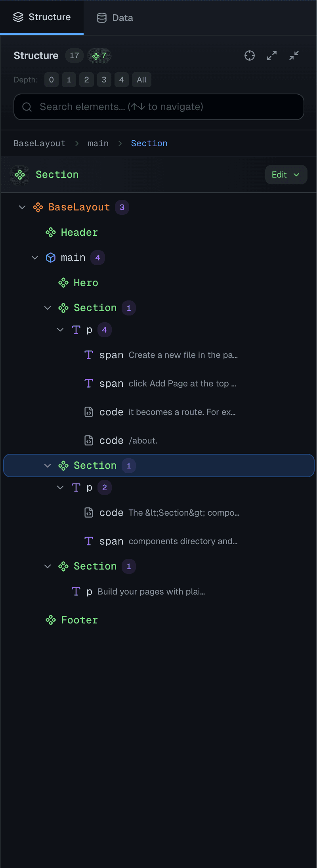
Task: Click the expand-all arrows icon
Action: 271,55
